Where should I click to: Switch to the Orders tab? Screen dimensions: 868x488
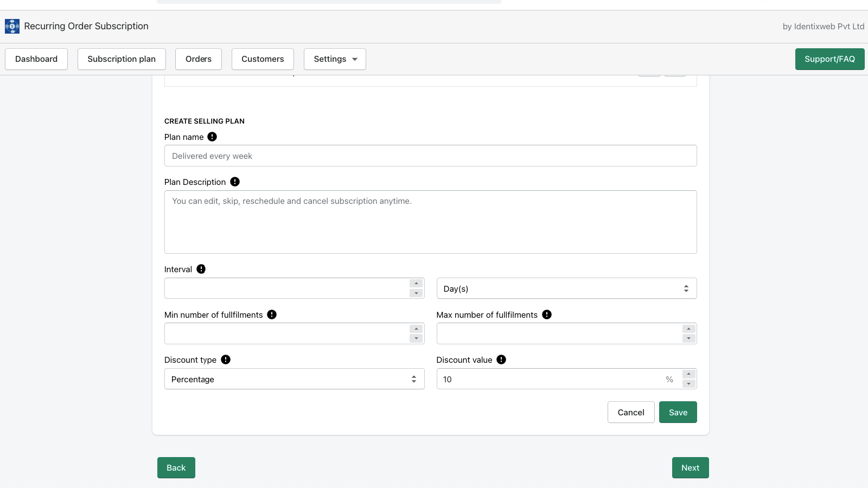[x=199, y=59]
